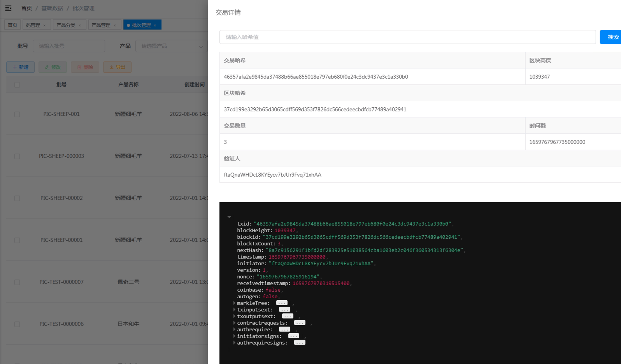The width and height of the screenshot is (621, 364).
Task: Click ellipsis badge next to txoutputsext
Action: (288, 316)
